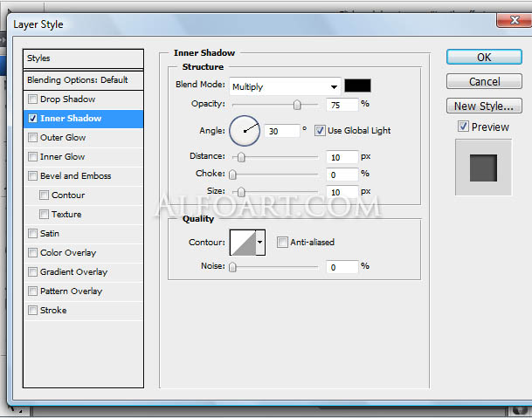Tick the Bevel and Emboss checkbox
Viewport: 532px width, 418px height.
(32, 175)
